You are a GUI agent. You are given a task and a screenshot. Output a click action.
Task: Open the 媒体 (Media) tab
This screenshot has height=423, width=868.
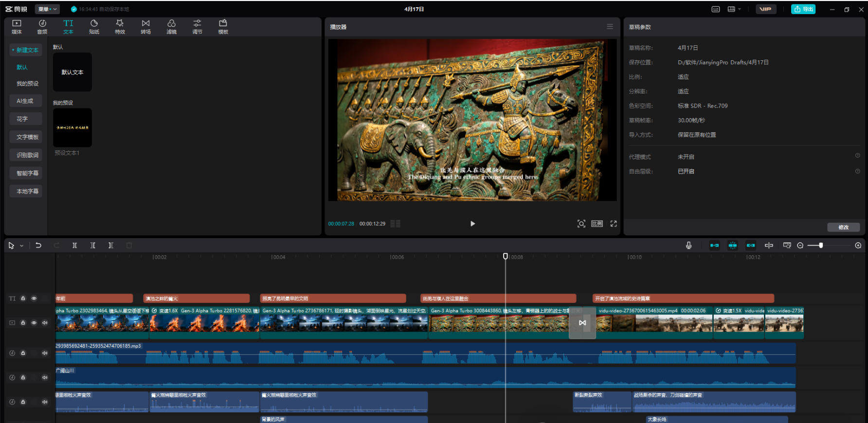click(x=17, y=27)
